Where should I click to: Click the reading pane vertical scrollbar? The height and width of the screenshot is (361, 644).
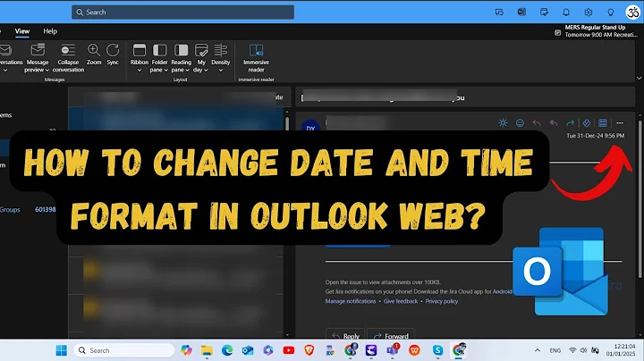click(x=640, y=199)
